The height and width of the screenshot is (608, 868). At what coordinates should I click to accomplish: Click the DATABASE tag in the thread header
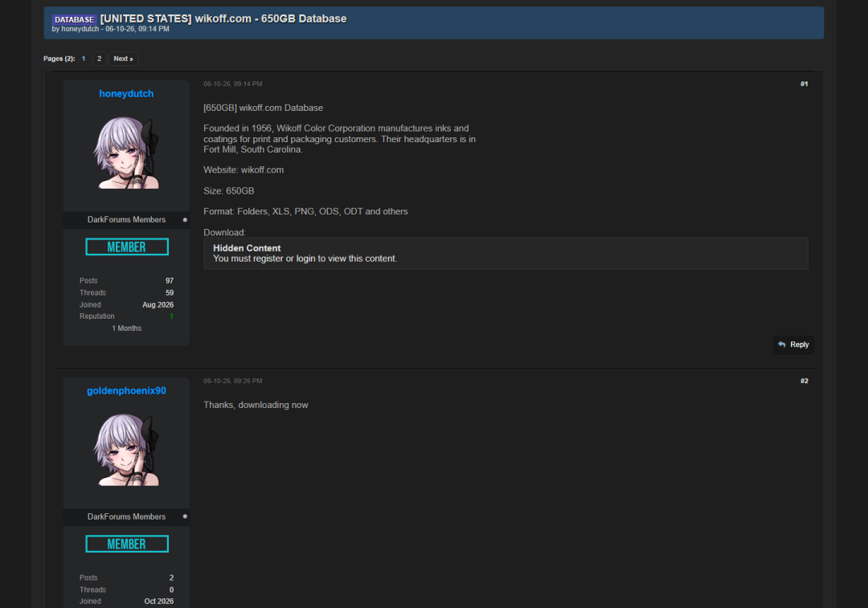[74, 19]
